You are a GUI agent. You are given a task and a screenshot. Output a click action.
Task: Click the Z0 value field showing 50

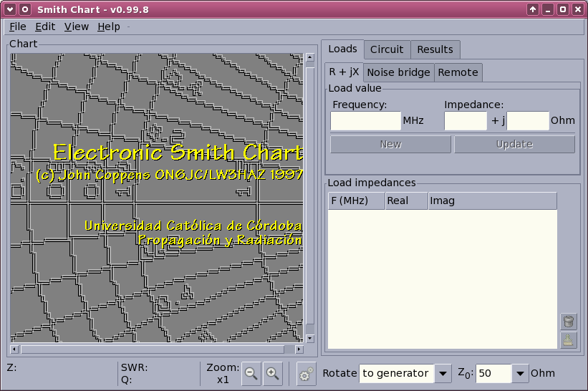coord(493,373)
